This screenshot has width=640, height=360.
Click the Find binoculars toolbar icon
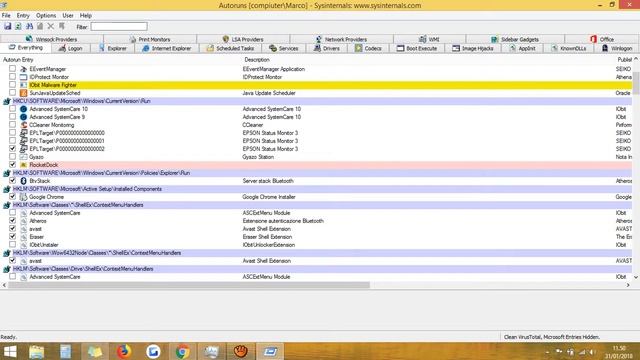point(29,27)
